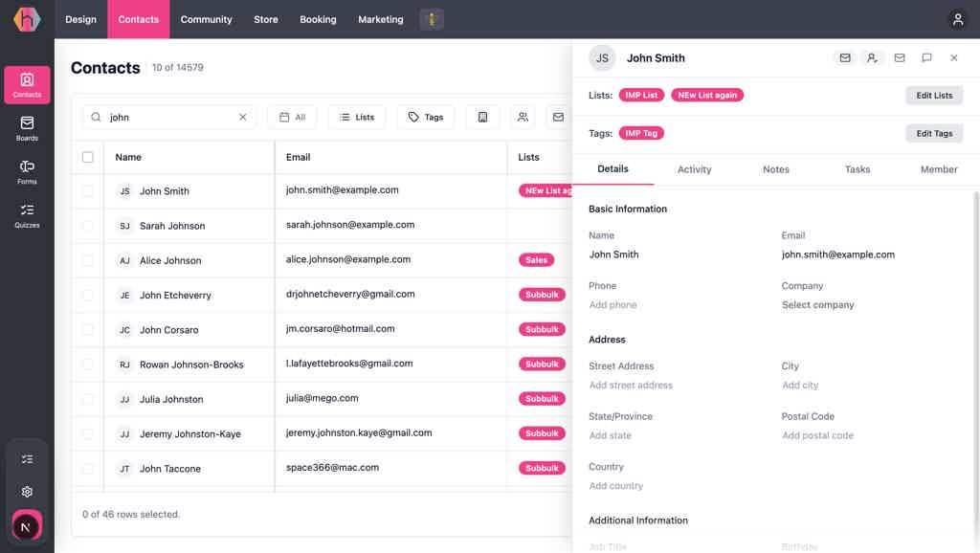Image resolution: width=980 pixels, height=553 pixels.
Task: Click email drjohnetcheverry@gmail.com
Action: pyautogui.click(x=350, y=294)
